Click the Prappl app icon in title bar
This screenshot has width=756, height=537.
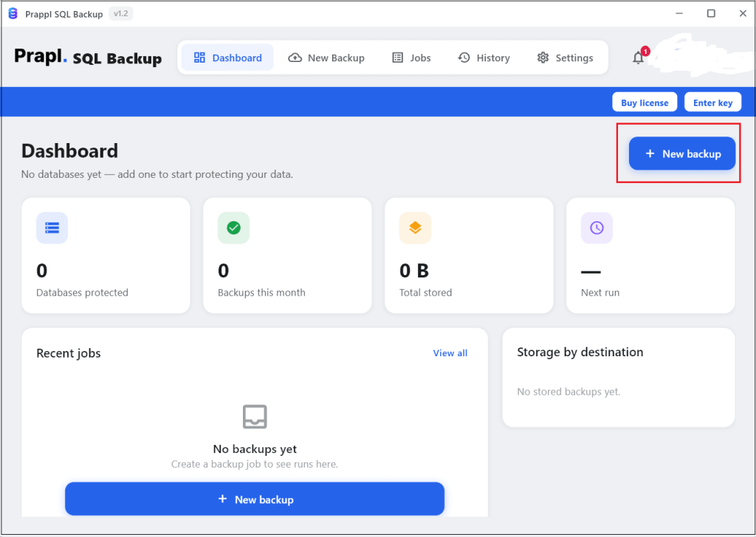13,14
